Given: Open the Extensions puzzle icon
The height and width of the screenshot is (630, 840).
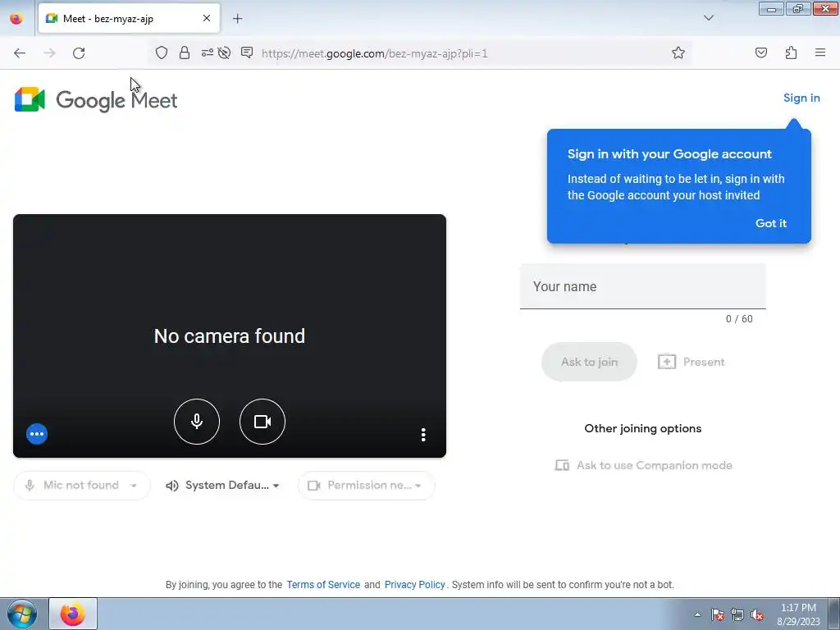Looking at the screenshot, I should click(x=791, y=52).
